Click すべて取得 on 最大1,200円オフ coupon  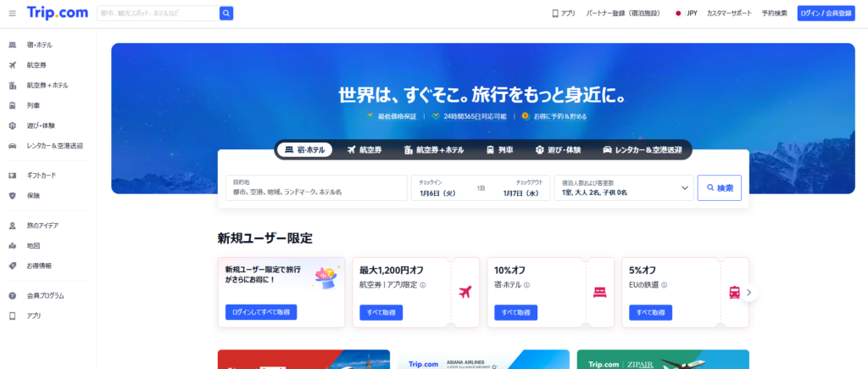click(381, 312)
